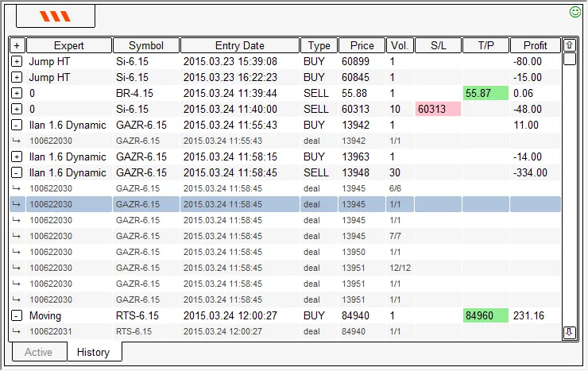Click the pink 60313 stop-loss cell

437,109
